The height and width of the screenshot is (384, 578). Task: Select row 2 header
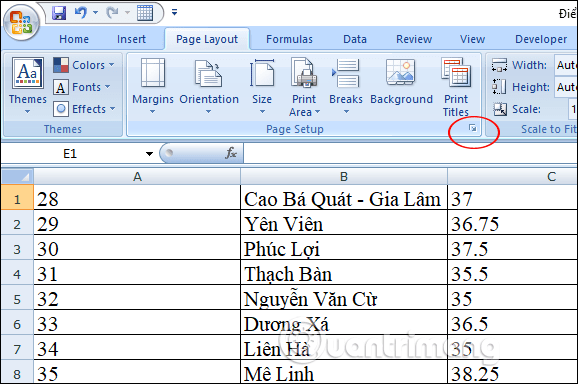17,223
